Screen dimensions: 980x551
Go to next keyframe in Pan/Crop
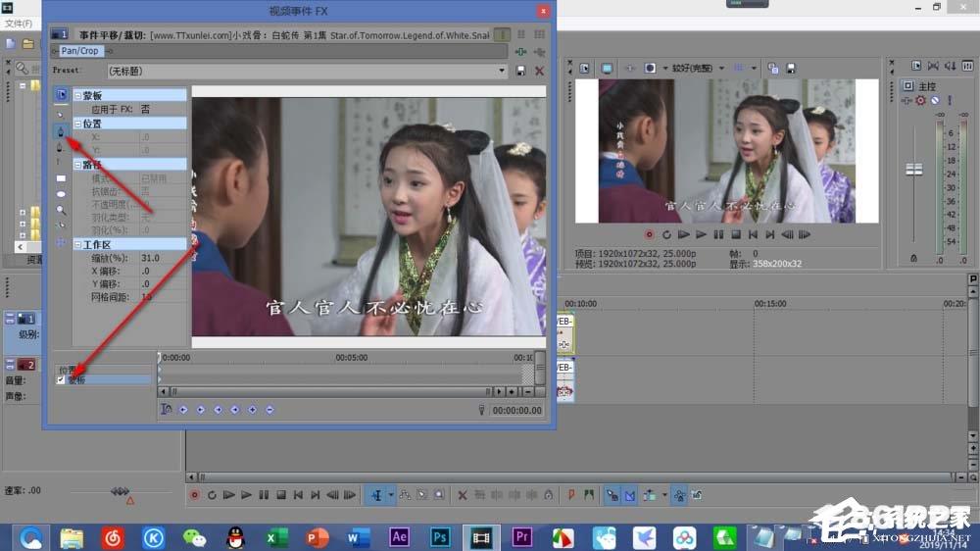click(219, 410)
